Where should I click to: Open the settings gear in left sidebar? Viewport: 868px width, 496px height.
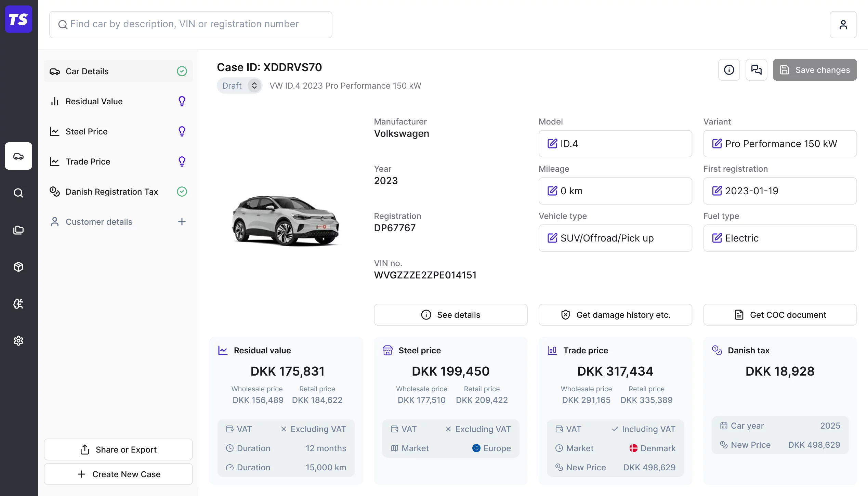18,341
